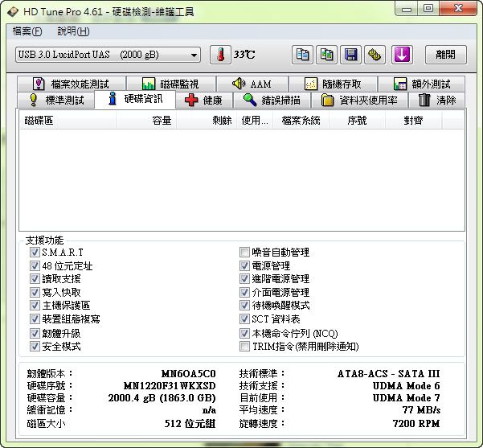
Task: Click the 磁碟區 column header
Action: pos(68,121)
